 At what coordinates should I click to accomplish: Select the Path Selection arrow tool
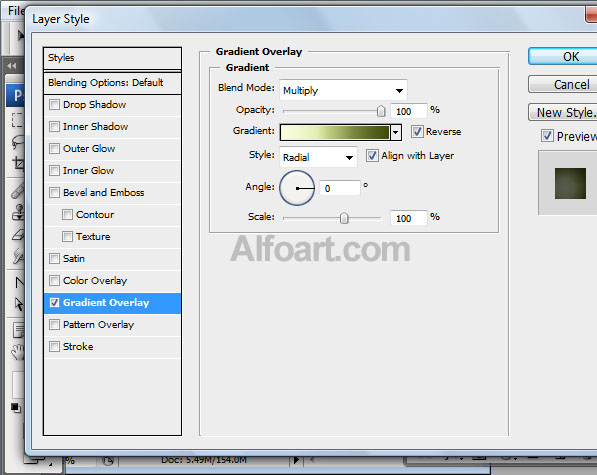click(x=18, y=304)
